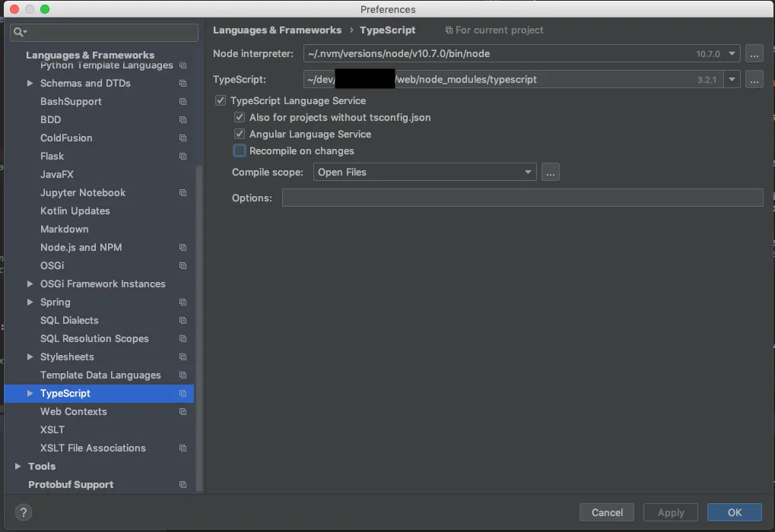Browse for Node interpreter with ellipsis button
This screenshot has width=775, height=532.
[x=754, y=54]
